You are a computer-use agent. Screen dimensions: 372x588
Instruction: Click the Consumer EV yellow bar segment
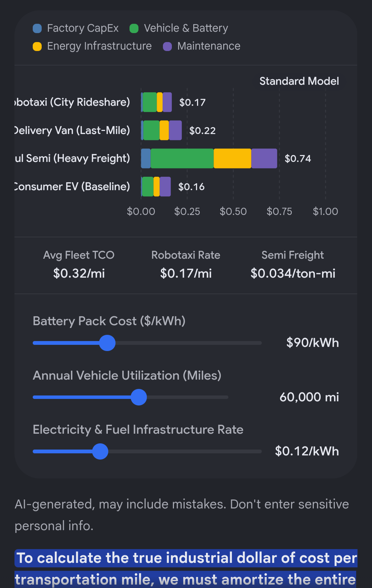coord(157,187)
